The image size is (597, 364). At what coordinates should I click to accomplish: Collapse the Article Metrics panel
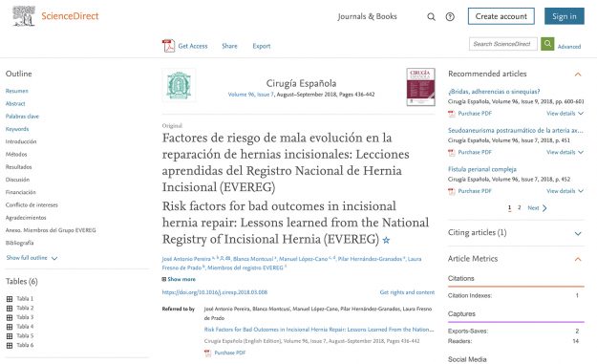(x=578, y=259)
